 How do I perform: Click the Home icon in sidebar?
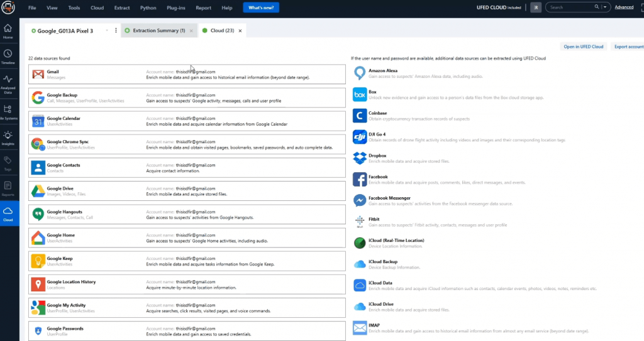click(x=8, y=31)
